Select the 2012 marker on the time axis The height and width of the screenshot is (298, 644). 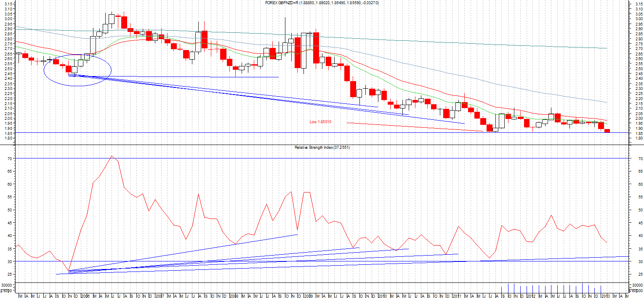531,296
